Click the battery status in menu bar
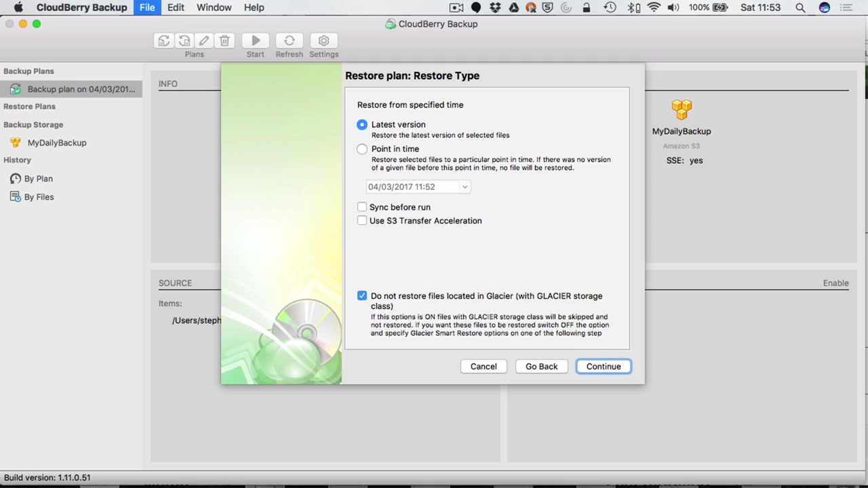 pos(708,7)
